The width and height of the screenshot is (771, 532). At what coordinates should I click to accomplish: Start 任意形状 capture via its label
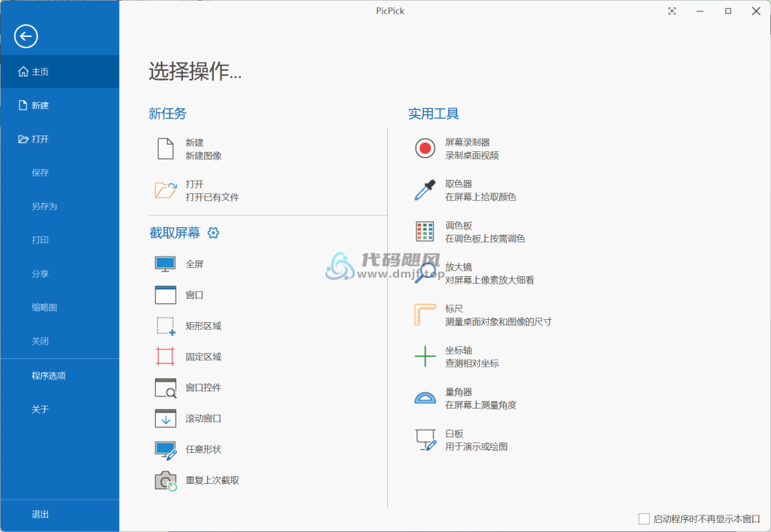203,449
